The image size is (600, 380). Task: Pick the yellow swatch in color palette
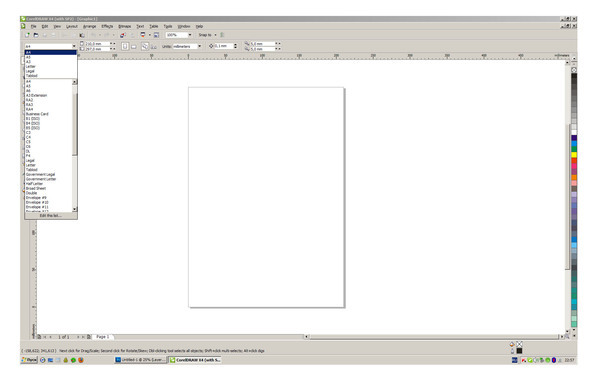pyautogui.click(x=574, y=155)
